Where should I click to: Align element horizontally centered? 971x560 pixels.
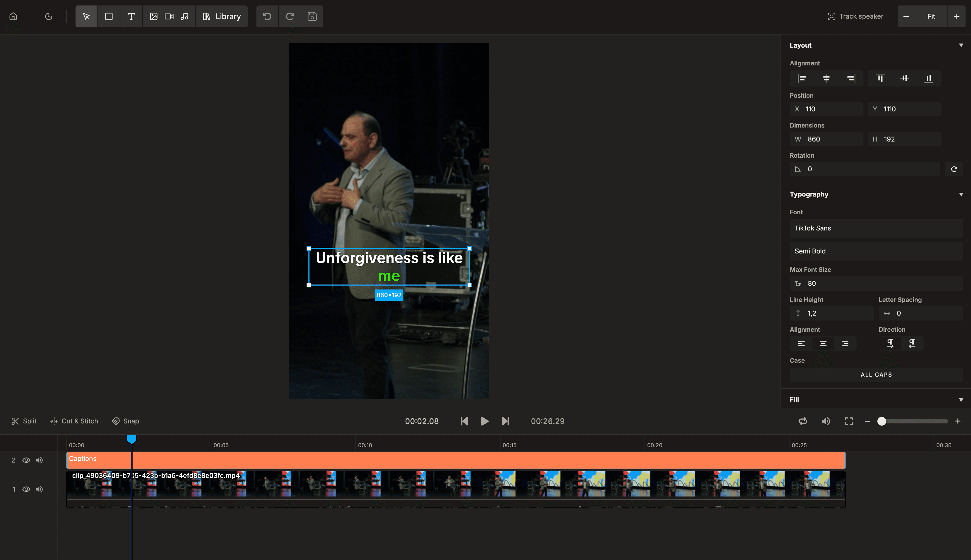[x=826, y=79]
